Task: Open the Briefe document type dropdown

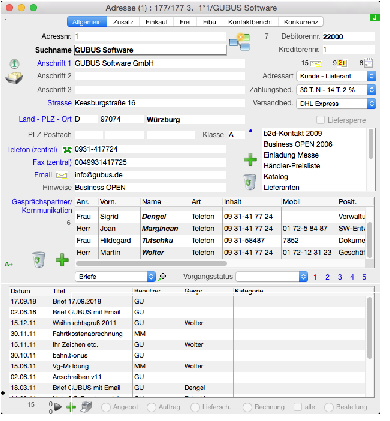Action: pos(116,276)
